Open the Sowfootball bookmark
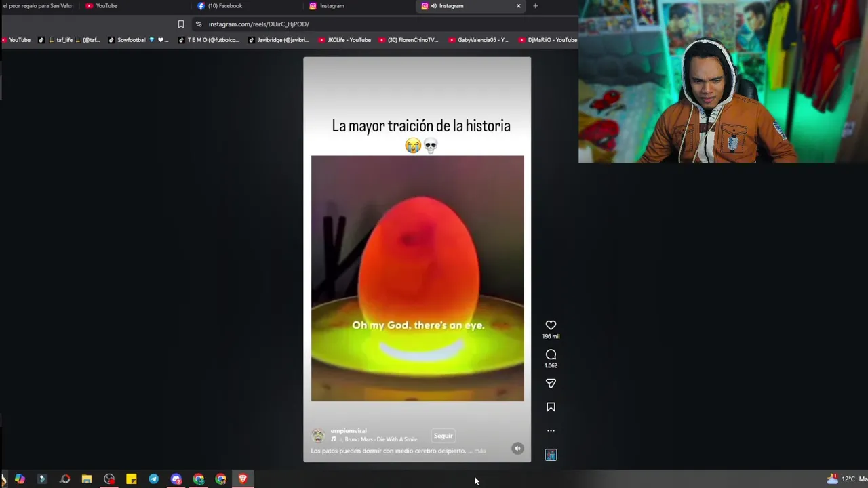 138,40
